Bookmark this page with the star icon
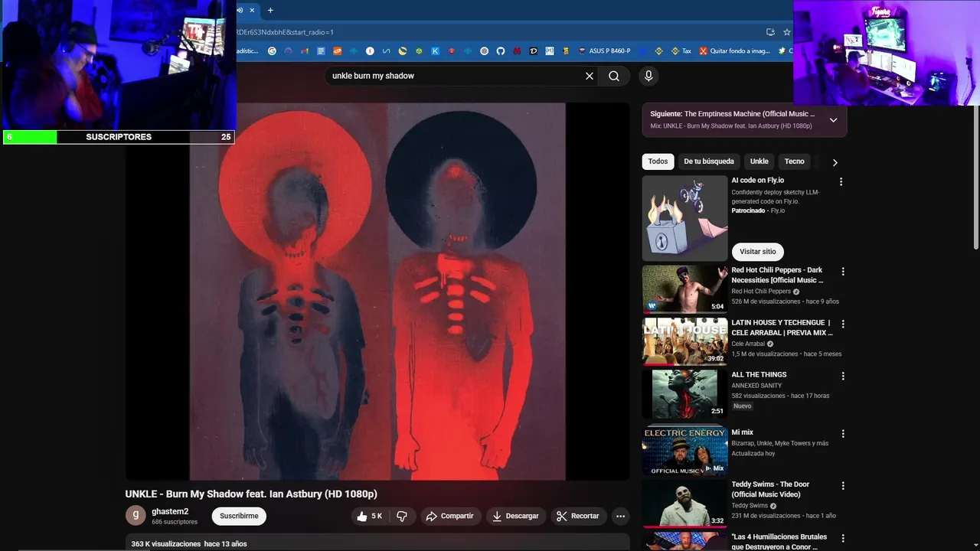The height and width of the screenshot is (551, 980). [786, 32]
